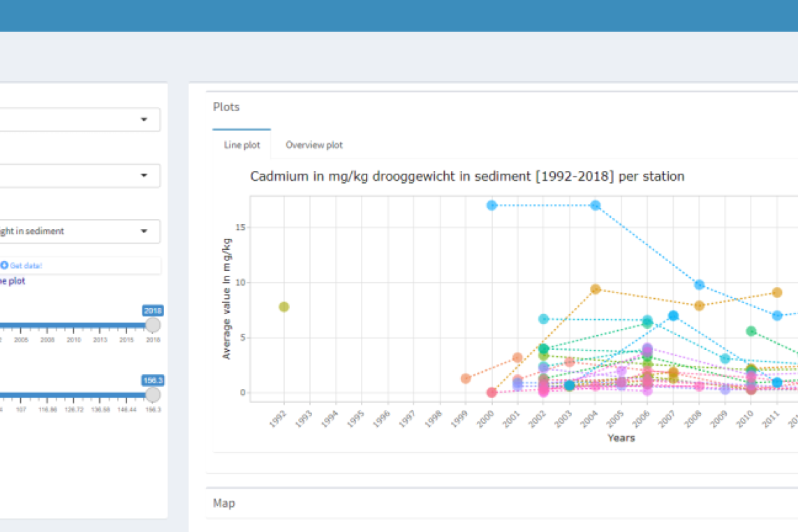Select the orange data point at 2011 near 9

[777, 293]
